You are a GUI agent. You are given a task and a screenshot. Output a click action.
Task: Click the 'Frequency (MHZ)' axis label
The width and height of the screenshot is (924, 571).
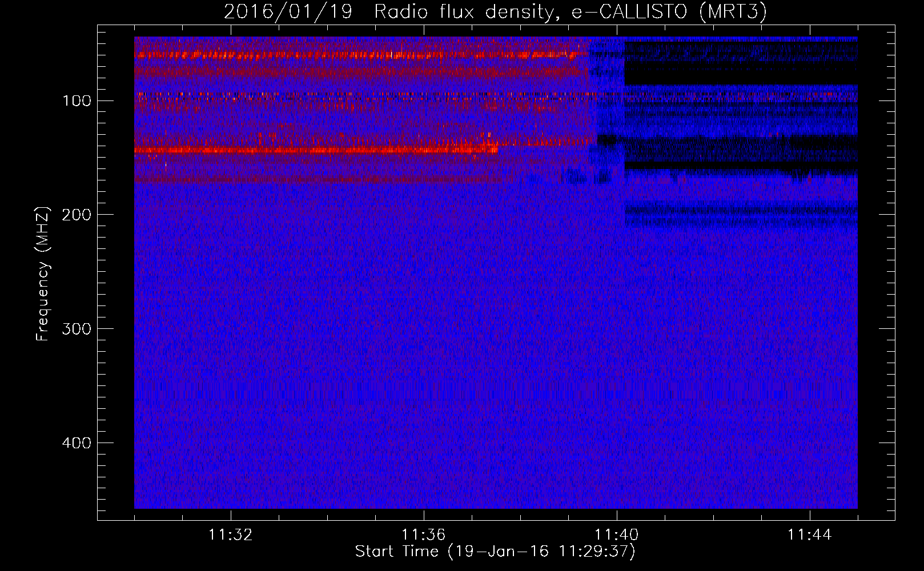[43, 274]
